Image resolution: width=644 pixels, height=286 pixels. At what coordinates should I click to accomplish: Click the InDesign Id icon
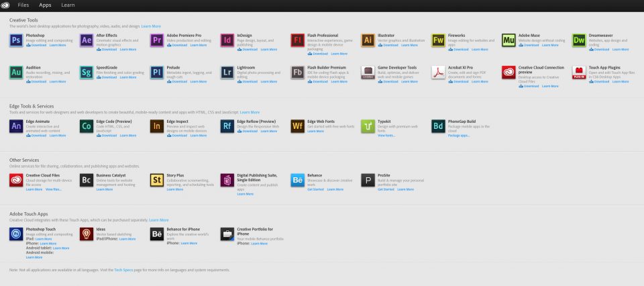pos(227,40)
